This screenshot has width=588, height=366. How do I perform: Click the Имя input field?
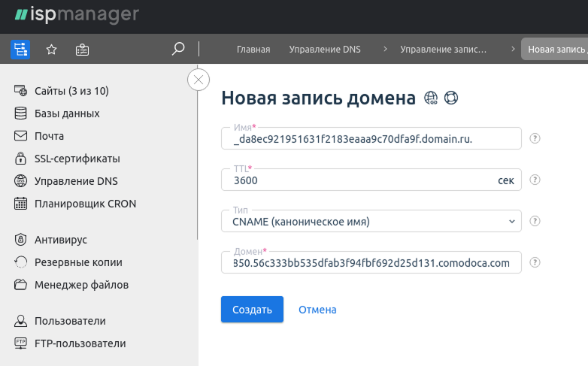tap(371, 139)
